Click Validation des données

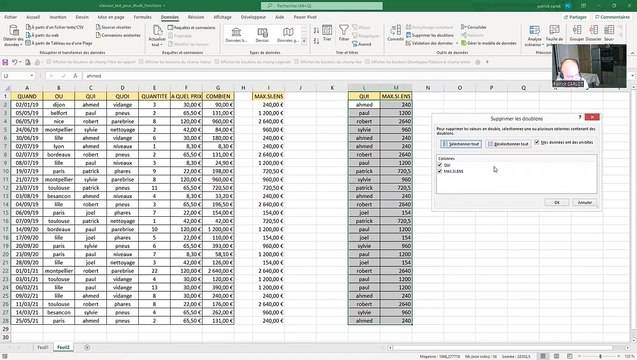(429, 43)
